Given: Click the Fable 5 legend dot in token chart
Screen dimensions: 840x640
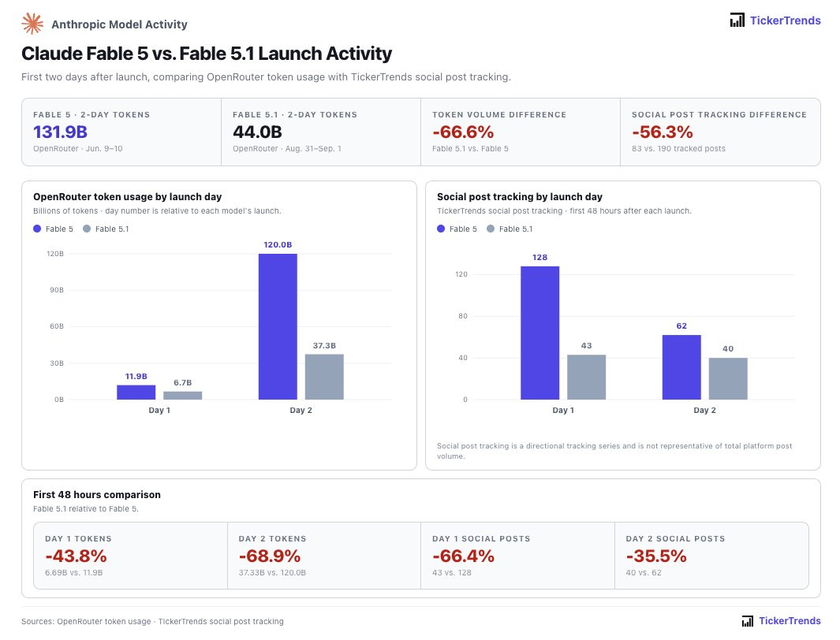Looking at the screenshot, I should pyautogui.click(x=37, y=229).
